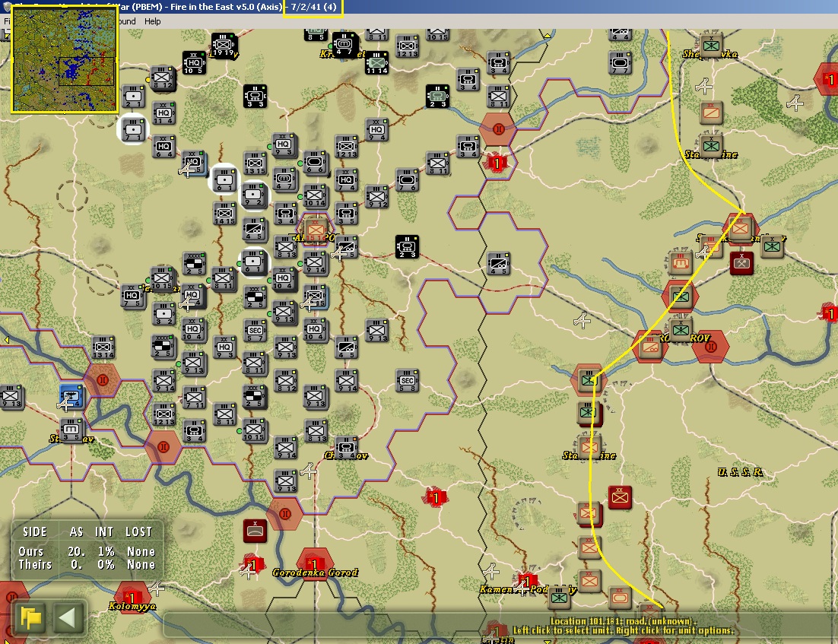
Task: Click the 'LOST' column header
Action: (139, 531)
